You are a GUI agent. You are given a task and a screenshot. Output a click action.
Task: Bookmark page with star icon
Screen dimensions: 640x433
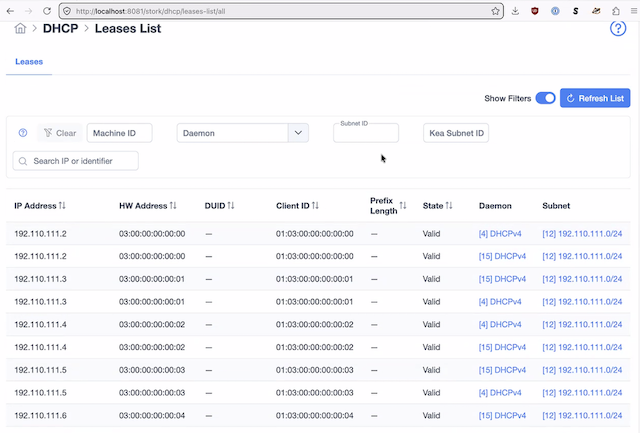pyautogui.click(x=495, y=11)
